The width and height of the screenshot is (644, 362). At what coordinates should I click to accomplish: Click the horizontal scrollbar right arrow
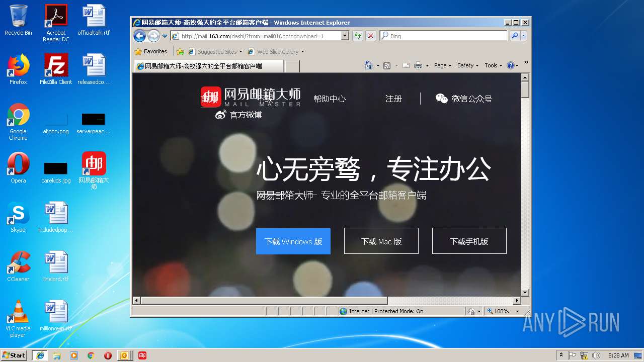tap(517, 300)
